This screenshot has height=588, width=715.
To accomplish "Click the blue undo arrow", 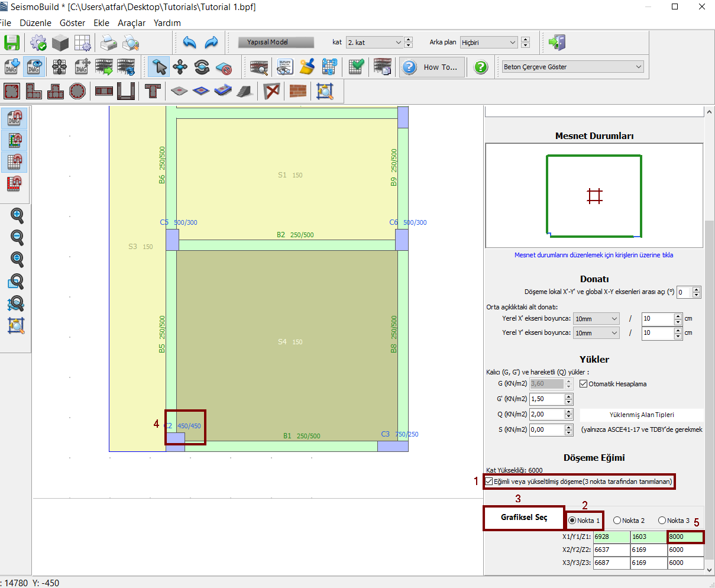I will pyautogui.click(x=189, y=43).
